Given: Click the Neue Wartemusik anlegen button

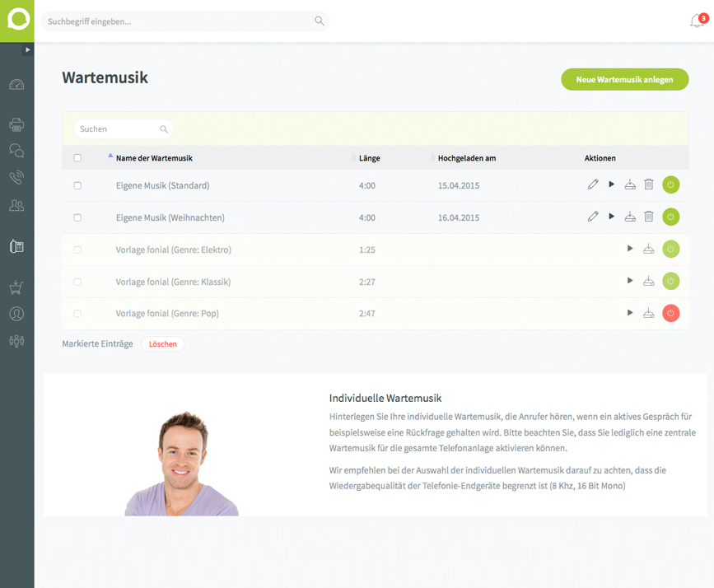Looking at the screenshot, I should coord(624,80).
